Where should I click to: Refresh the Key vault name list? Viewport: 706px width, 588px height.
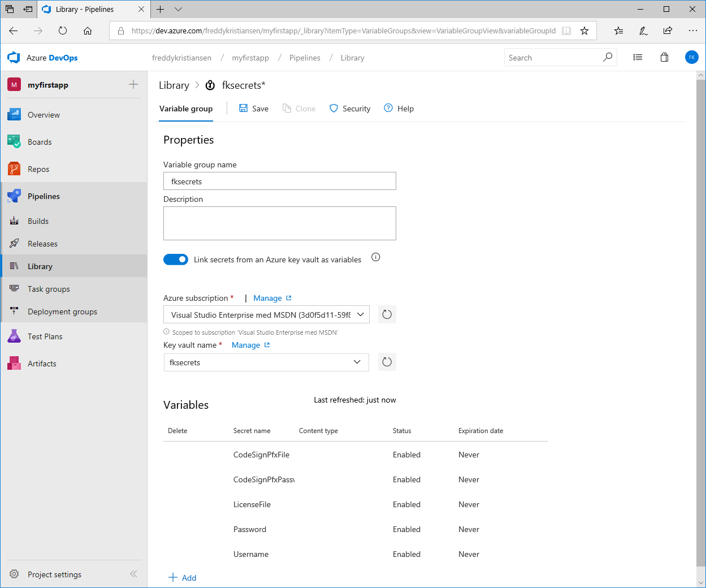pos(387,362)
